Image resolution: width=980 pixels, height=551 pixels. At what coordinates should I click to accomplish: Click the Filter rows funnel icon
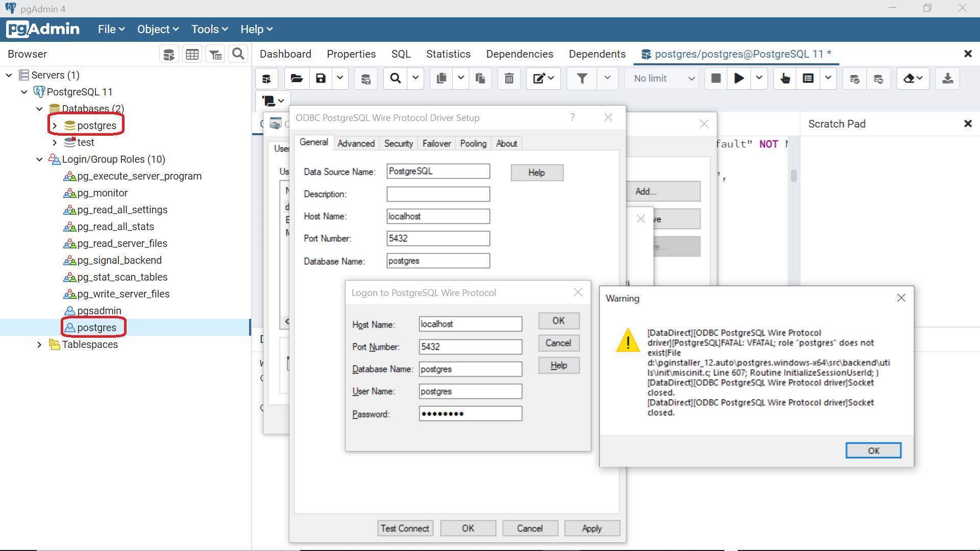pyautogui.click(x=582, y=79)
